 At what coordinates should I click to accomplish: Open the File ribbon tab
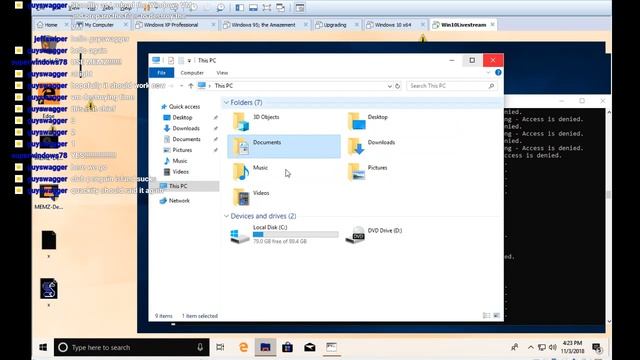click(x=162, y=73)
